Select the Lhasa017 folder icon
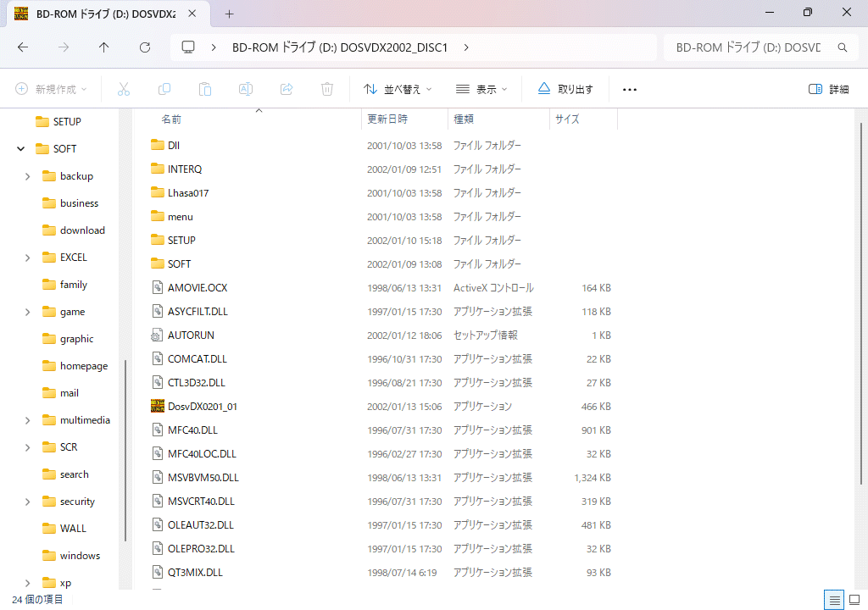Screen dimensions: 868x610 157,192
